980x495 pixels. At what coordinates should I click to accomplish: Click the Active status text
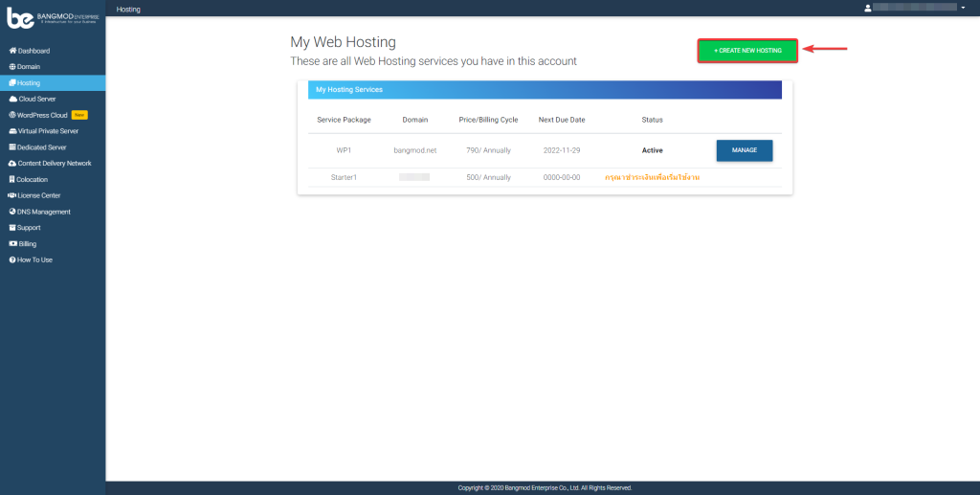pyautogui.click(x=652, y=150)
